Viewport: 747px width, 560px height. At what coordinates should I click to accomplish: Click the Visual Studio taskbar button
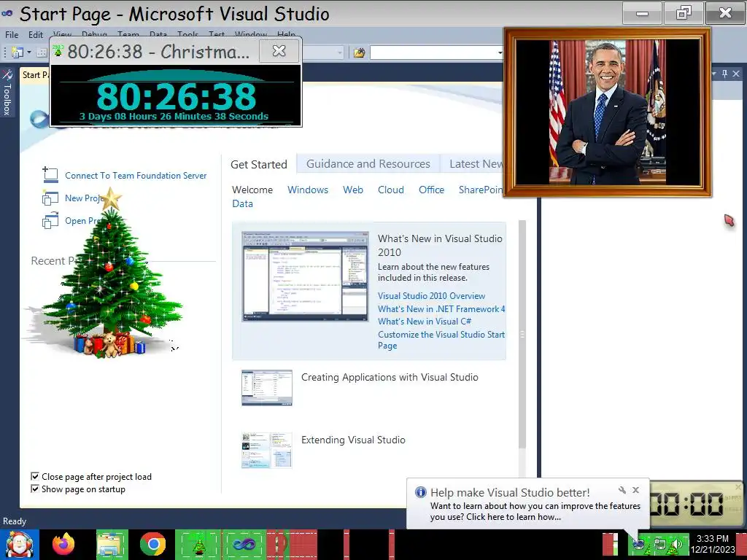244,544
